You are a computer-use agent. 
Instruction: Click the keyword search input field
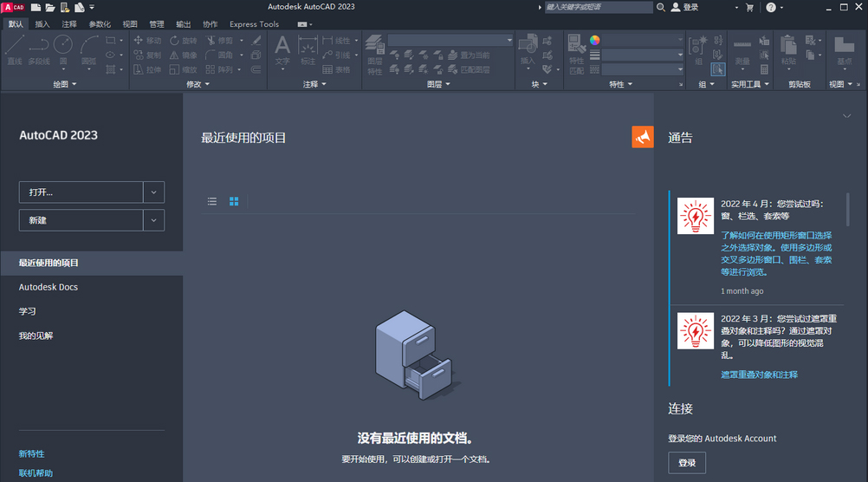click(599, 7)
